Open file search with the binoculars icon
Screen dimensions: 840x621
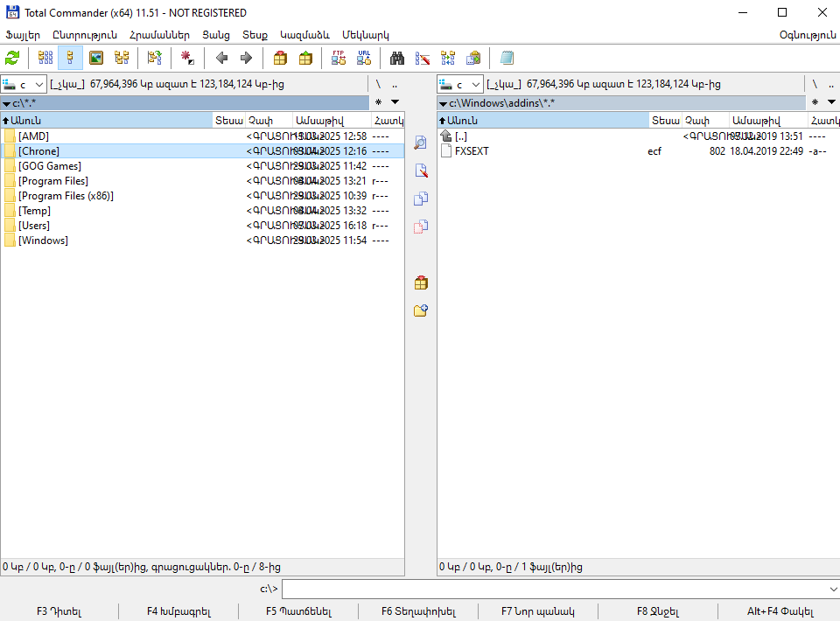[x=397, y=58]
